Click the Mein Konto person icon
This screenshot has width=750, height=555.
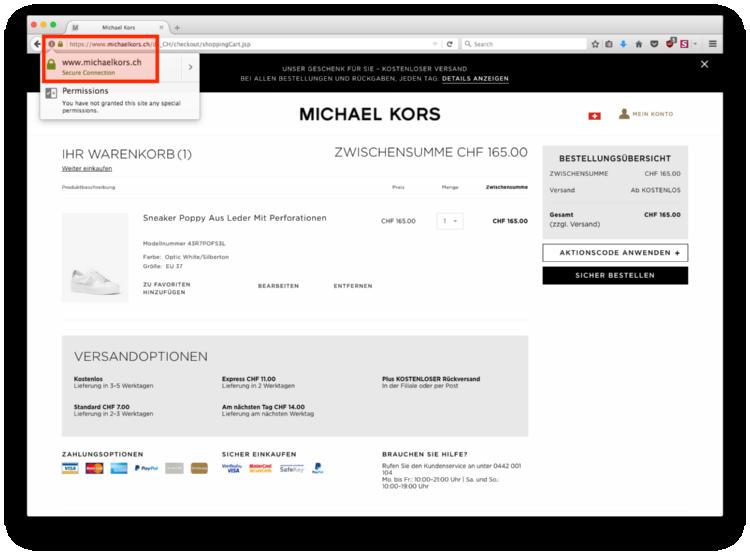(624, 114)
